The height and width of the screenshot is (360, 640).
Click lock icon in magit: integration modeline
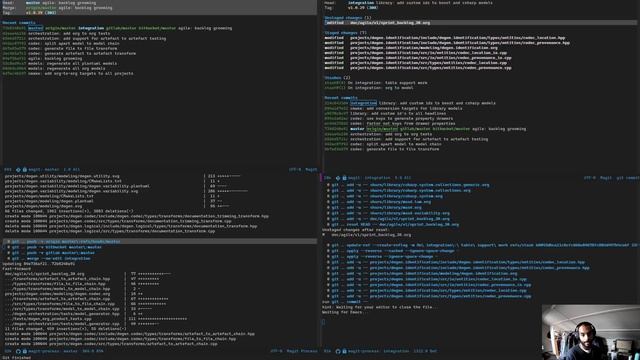(344, 178)
